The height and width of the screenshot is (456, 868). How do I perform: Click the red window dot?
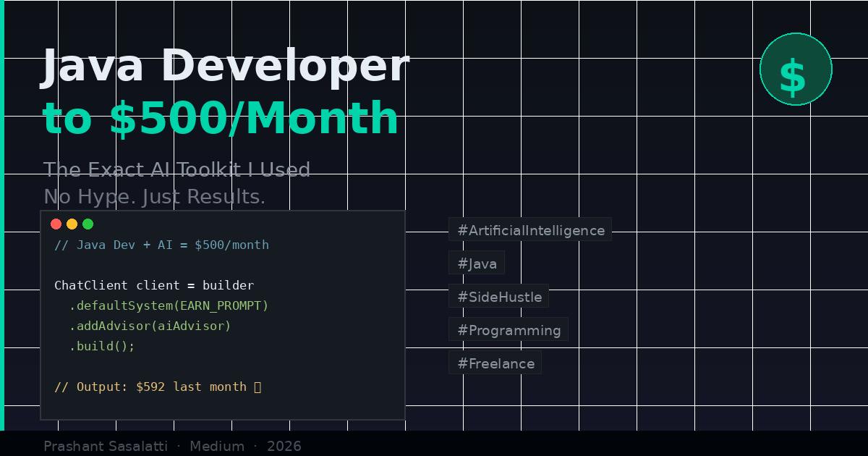click(x=56, y=224)
